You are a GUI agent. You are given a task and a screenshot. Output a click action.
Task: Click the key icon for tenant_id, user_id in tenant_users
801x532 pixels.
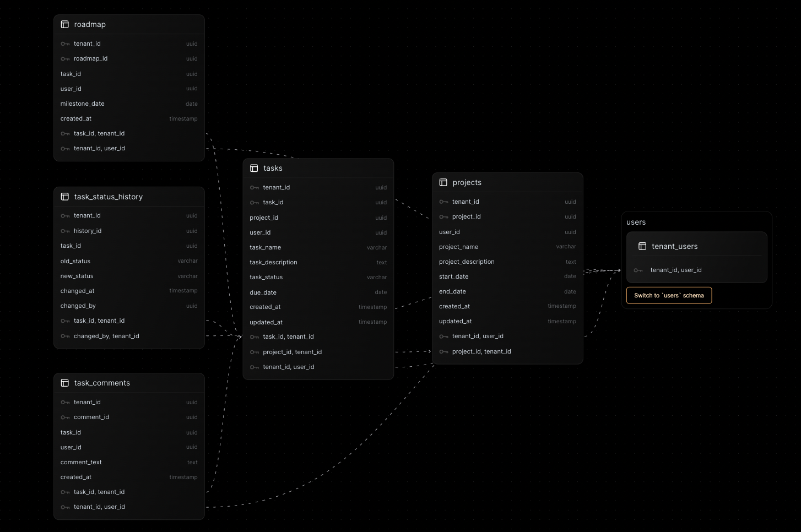[x=638, y=270]
